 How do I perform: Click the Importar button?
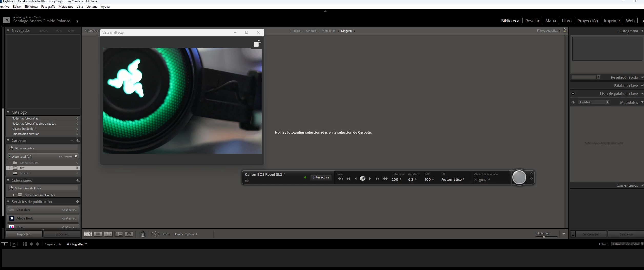point(24,234)
